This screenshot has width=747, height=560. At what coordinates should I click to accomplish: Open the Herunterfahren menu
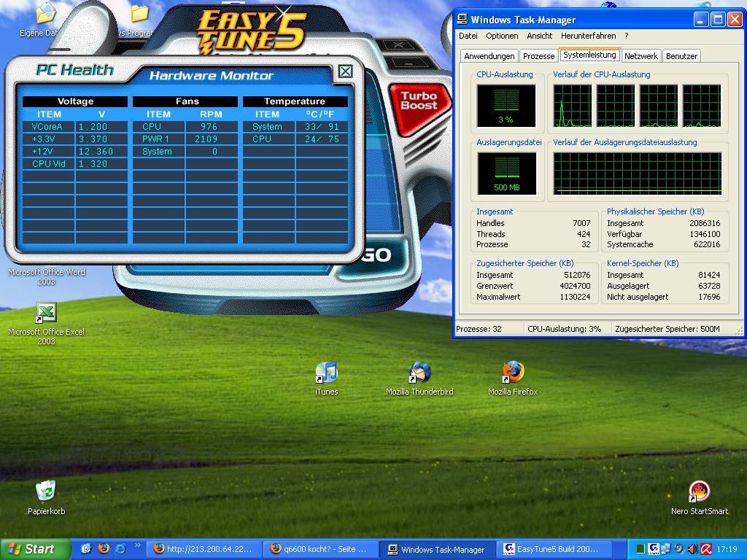tap(589, 36)
